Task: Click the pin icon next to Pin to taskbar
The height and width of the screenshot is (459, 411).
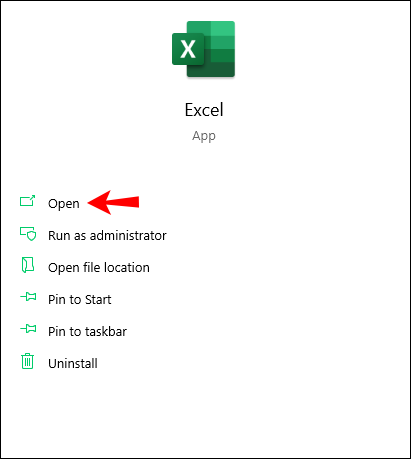Action: (x=28, y=329)
